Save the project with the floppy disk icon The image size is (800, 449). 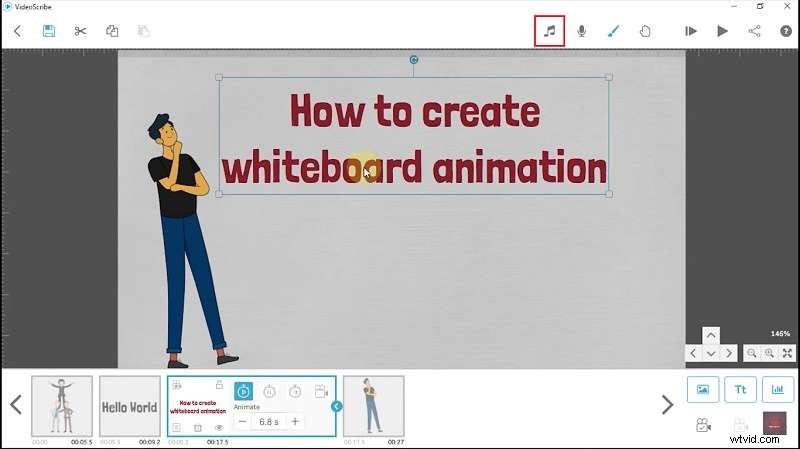48,31
